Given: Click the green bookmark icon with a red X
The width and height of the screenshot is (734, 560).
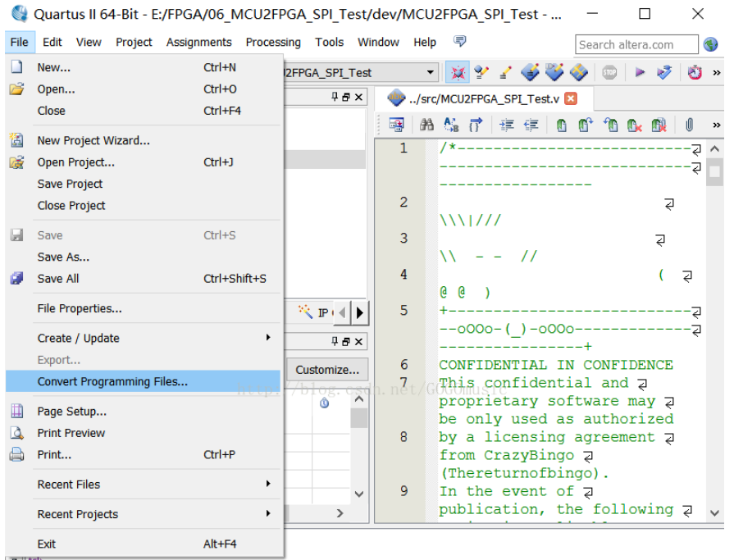Looking at the screenshot, I should [x=634, y=125].
